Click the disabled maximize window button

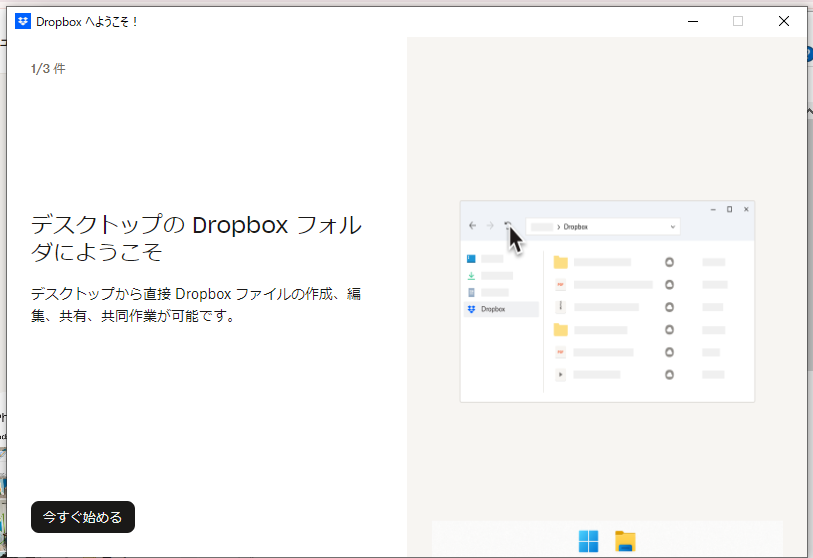pyautogui.click(x=738, y=21)
